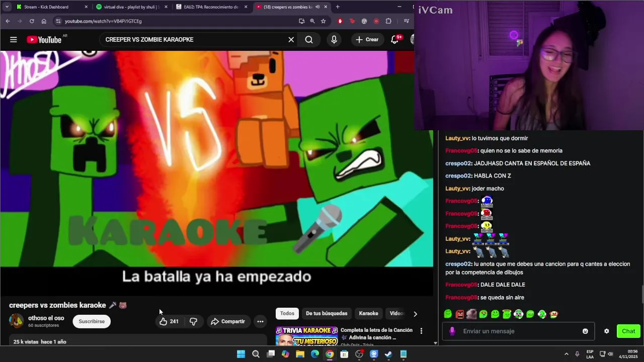This screenshot has height=362, width=644.
Task: Like the video with thumbs up
Action: tap(169, 321)
